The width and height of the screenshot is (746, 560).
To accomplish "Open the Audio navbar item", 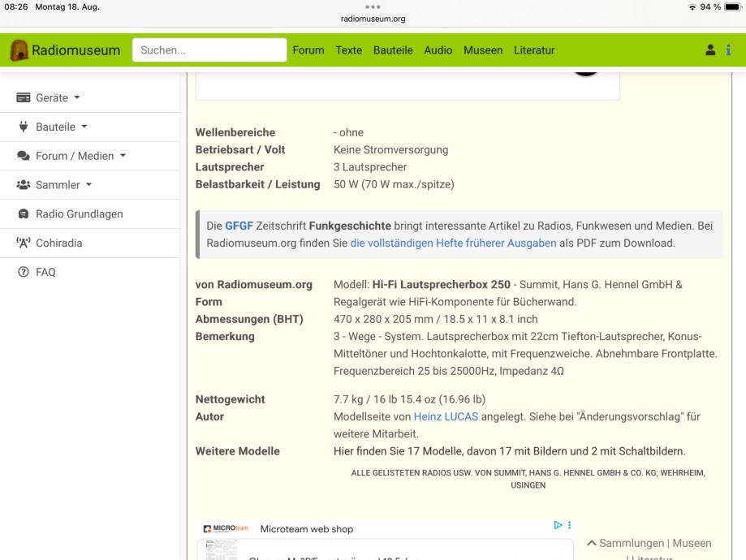I will [438, 50].
